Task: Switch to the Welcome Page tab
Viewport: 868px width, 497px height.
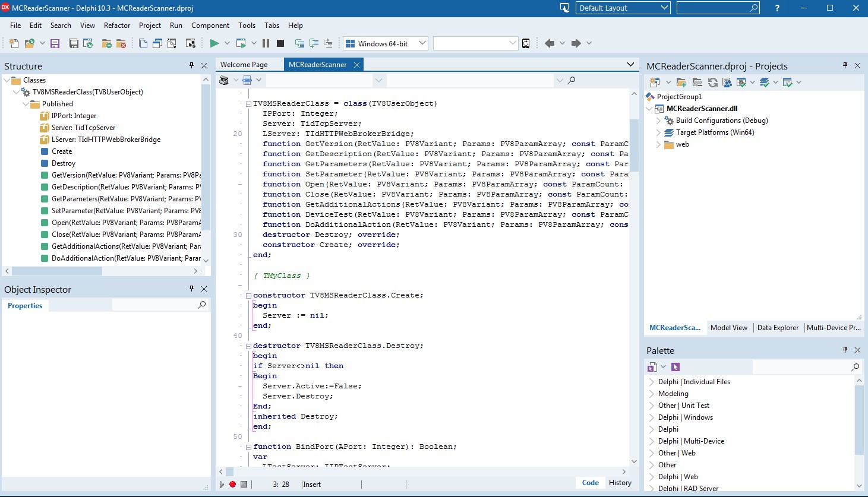Action: coord(244,65)
